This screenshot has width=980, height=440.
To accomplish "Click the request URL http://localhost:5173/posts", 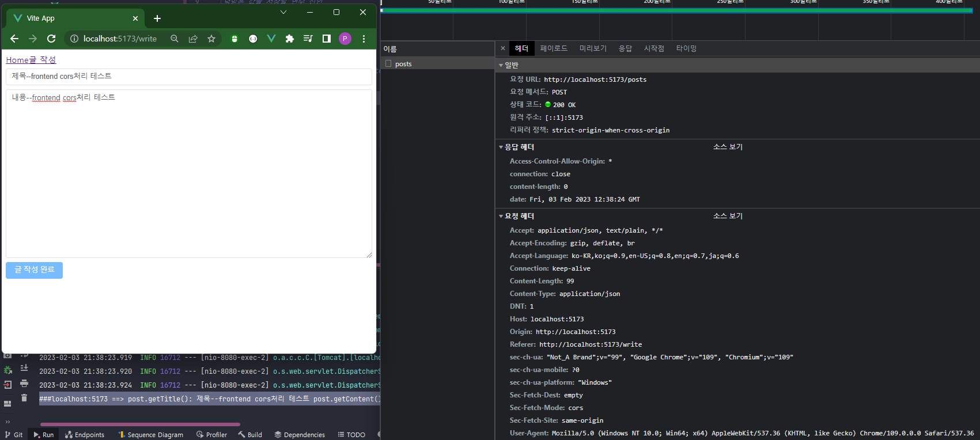I will (595, 79).
